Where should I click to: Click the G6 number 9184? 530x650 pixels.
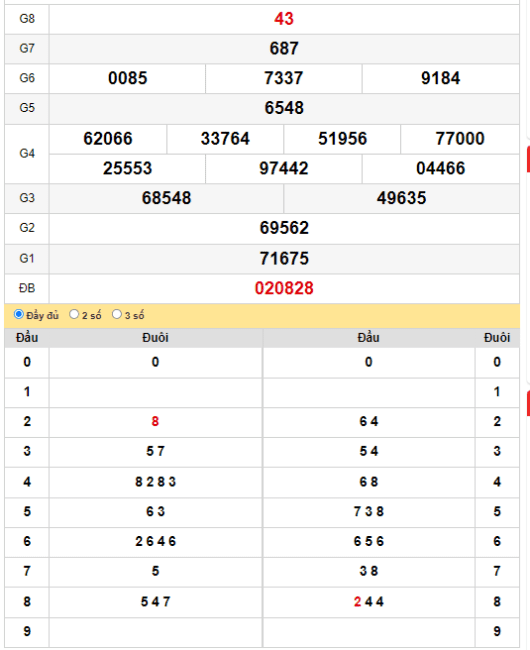[x=440, y=78]
